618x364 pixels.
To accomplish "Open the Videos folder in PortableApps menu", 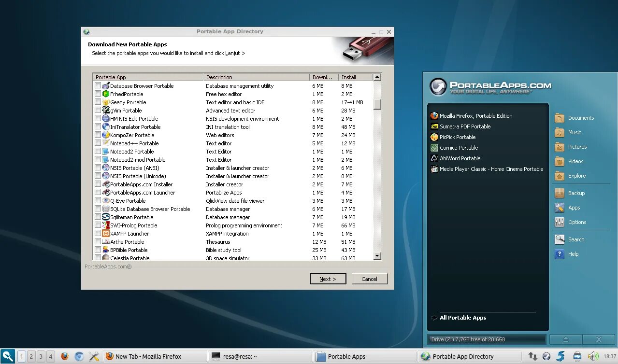I will pyautogui.click(x=569, y=161).
